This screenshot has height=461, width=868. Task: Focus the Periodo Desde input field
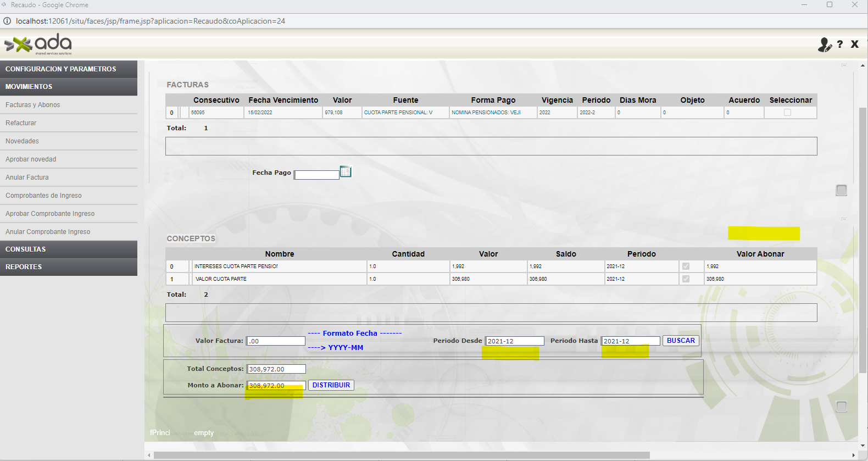pyautogui.click(x=514, y=341)
